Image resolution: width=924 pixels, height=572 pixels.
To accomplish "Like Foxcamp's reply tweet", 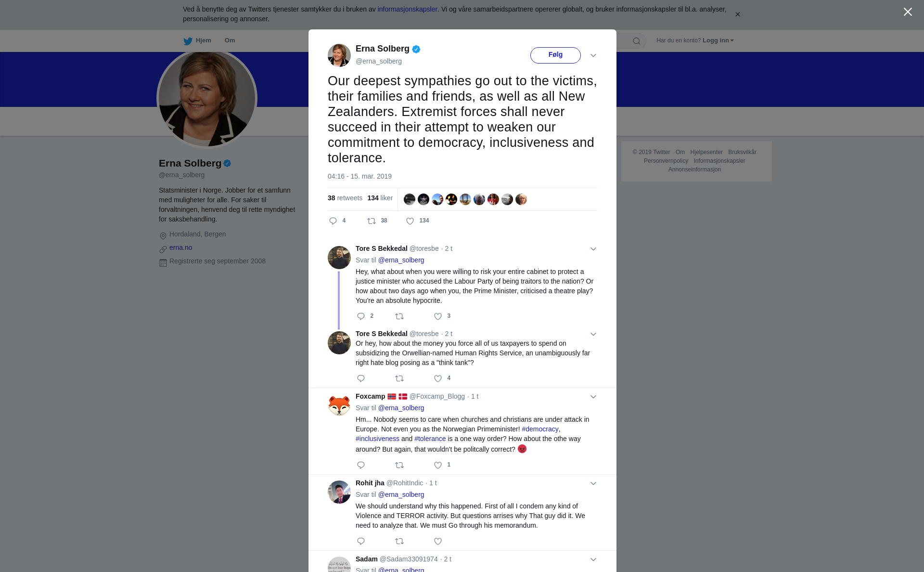I will (438, 465).
